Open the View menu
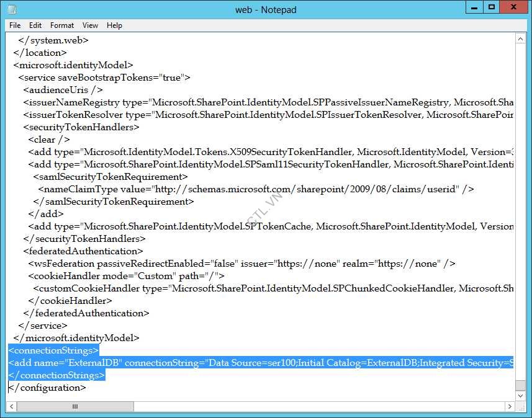 tap(90, 25)
